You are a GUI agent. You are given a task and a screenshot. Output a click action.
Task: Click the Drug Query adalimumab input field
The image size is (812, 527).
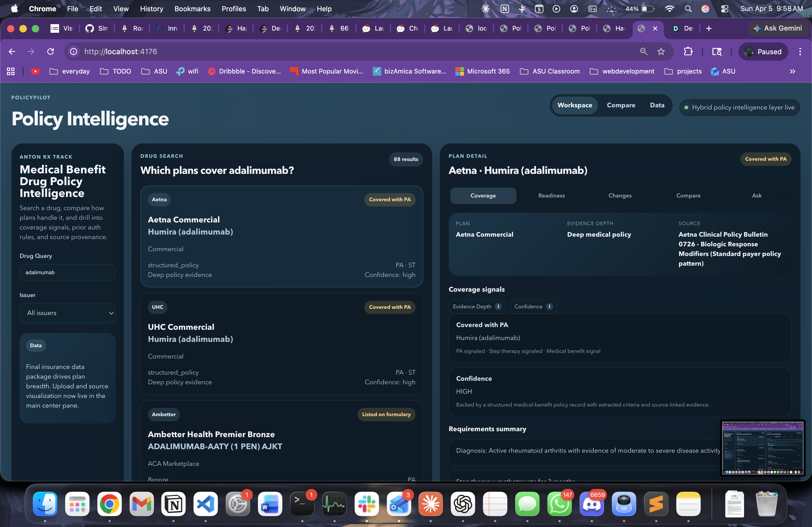coord(68,272)
